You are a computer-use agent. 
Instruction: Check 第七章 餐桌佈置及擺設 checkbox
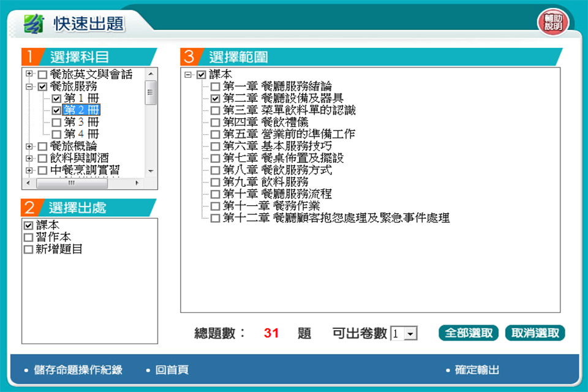(215, 158)
